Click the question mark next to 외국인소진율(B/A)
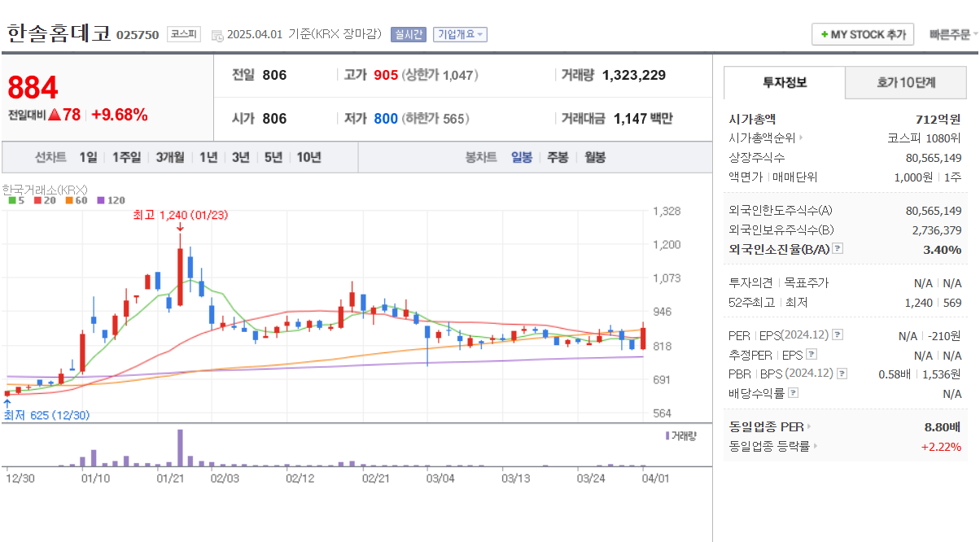The width and height of the screenshot is (980, 542). tap(837, 249)
